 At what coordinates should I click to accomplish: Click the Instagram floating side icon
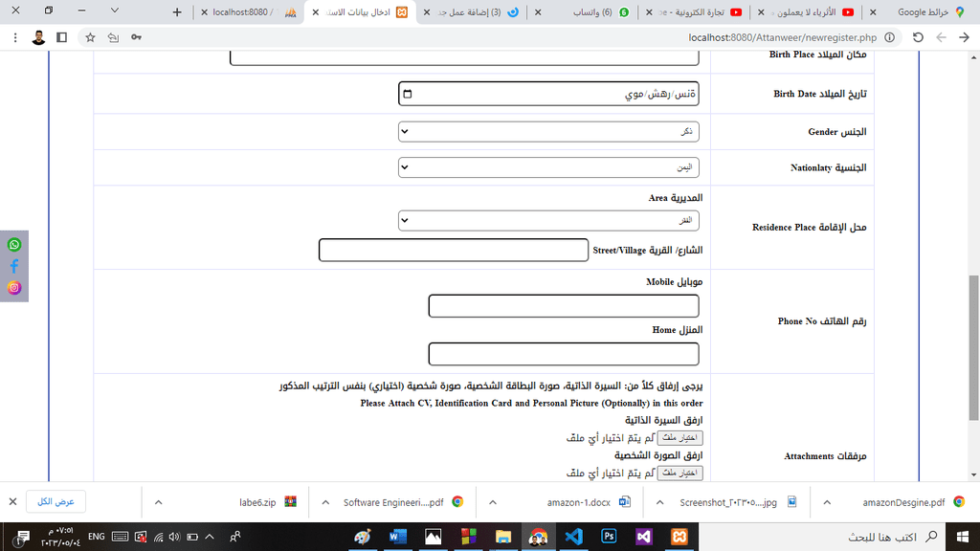(13, 287)
